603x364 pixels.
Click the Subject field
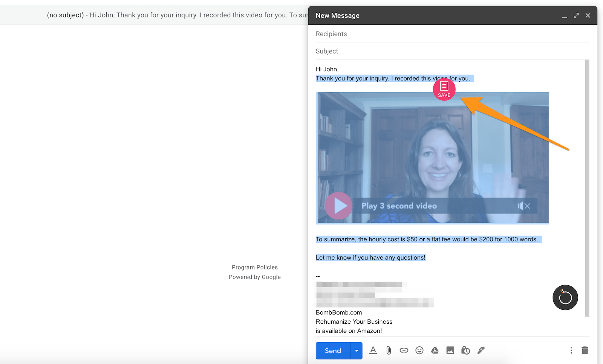pos(452,51)
